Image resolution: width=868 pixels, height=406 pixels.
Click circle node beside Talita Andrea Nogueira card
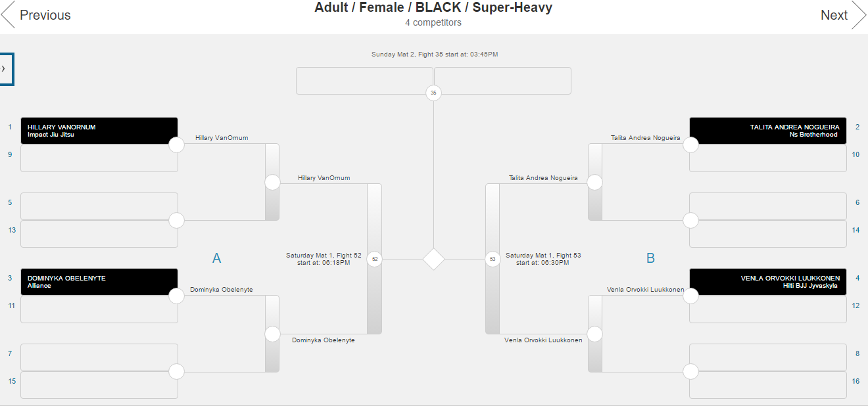coord(690,145)
